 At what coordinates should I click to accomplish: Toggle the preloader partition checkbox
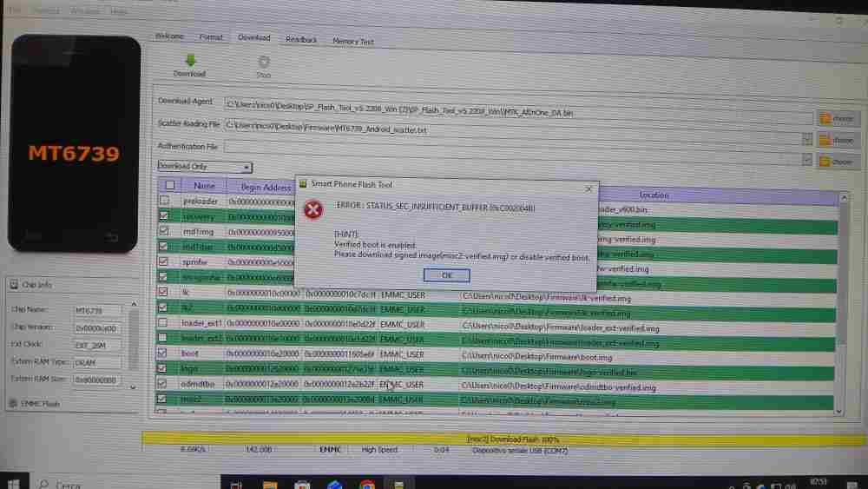tap(164, 201)
